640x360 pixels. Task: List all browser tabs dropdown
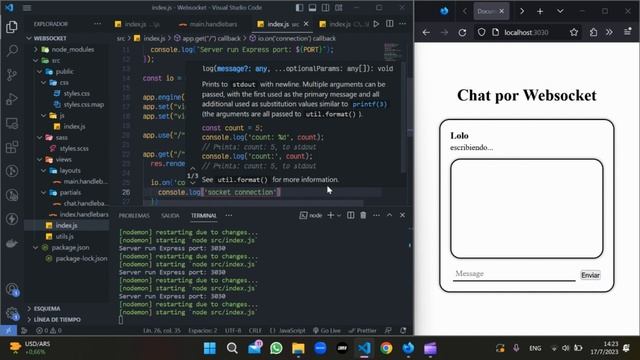[x=560, y=11]
